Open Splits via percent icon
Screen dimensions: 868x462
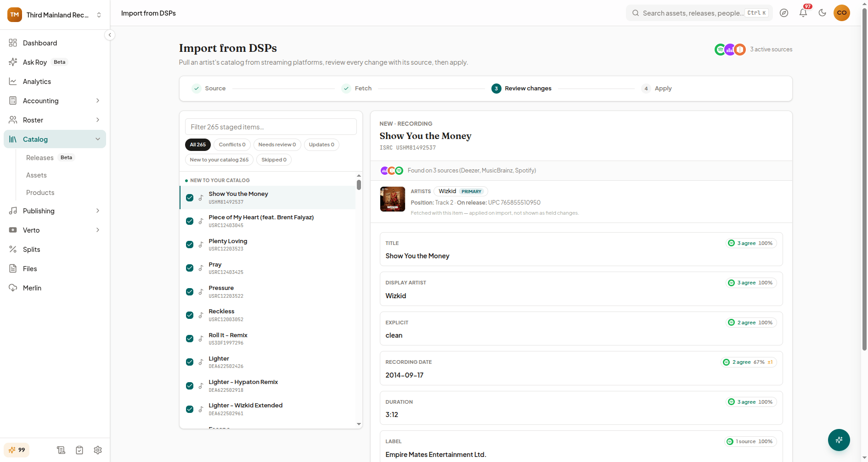coord(13,249)
